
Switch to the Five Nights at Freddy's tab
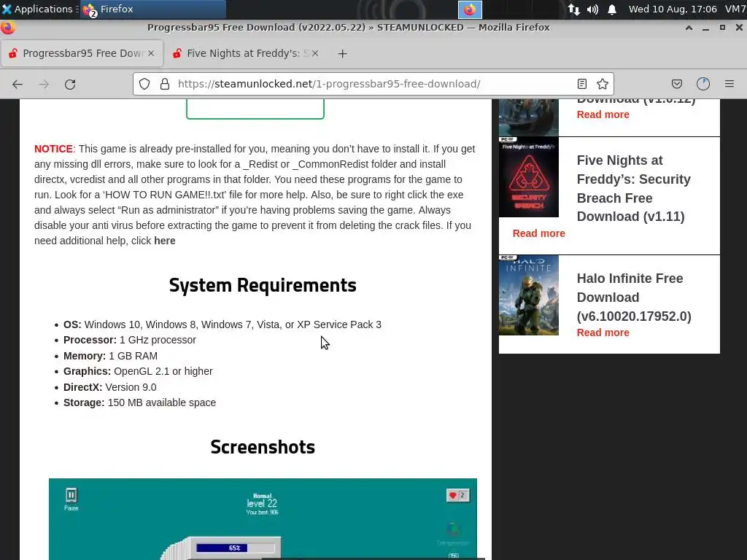pos(245,53)
